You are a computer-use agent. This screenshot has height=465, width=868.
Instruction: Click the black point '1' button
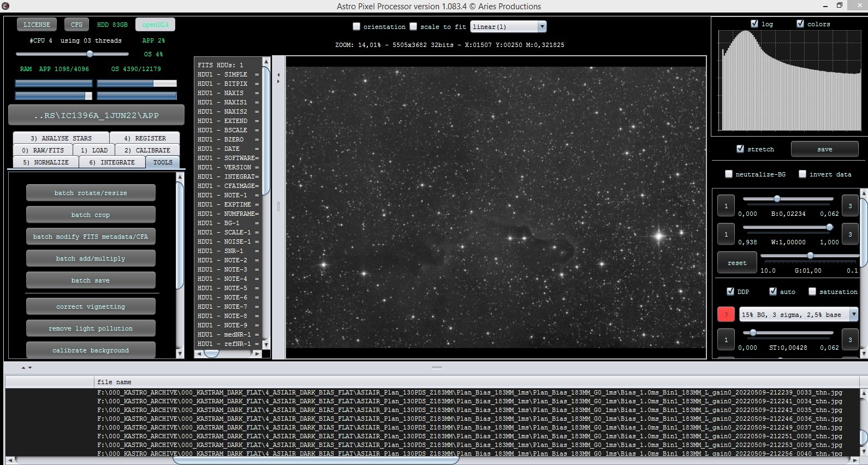point(726,206)
